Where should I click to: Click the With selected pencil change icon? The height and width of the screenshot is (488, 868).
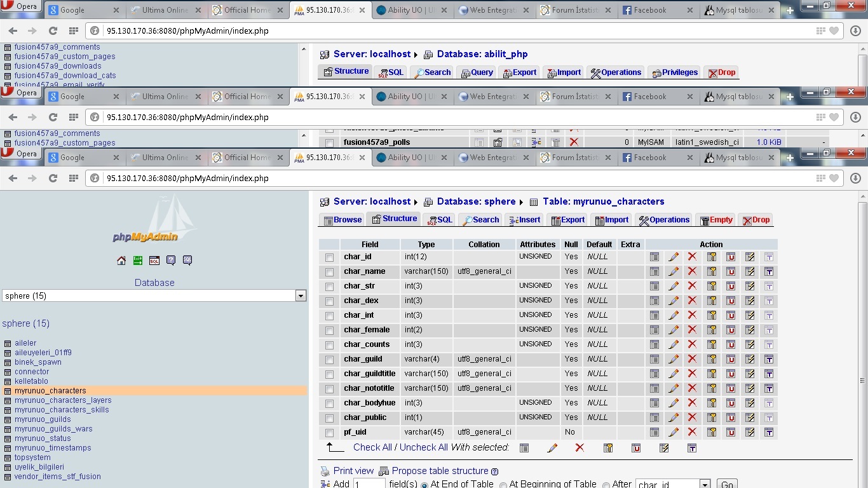[552, 448]
